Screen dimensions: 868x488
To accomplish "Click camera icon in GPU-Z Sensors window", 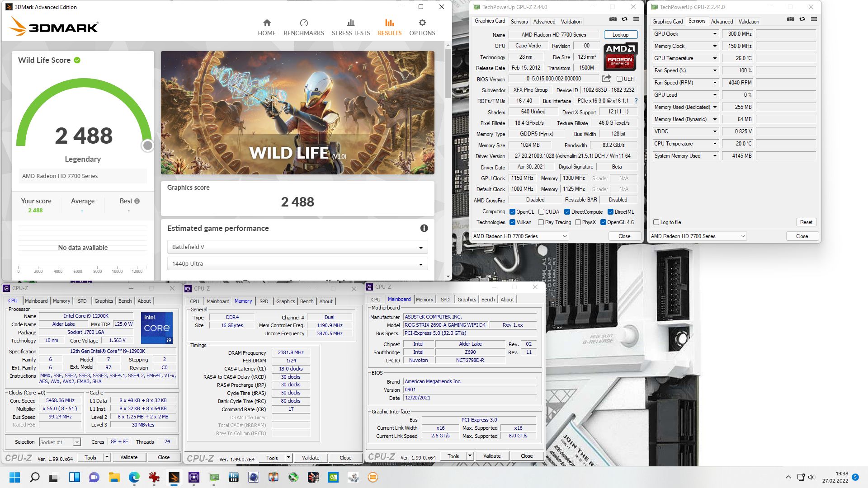I will tap(790, 19).
